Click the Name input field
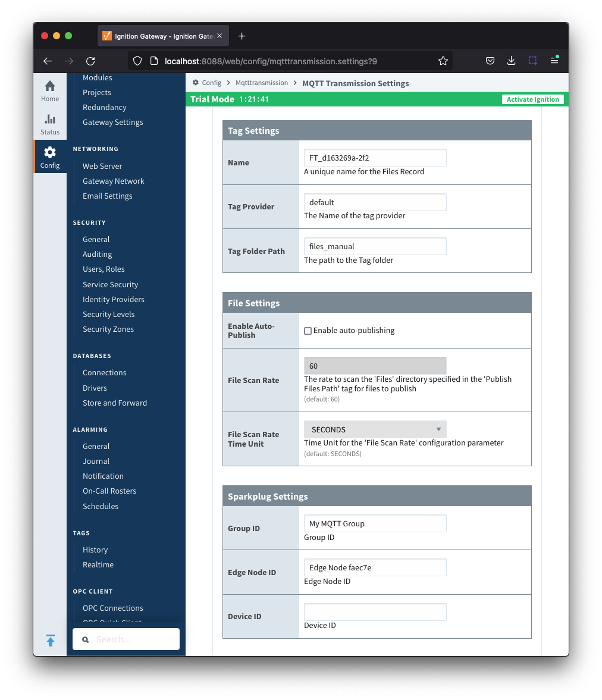602x700 pixels. point(375,158)
